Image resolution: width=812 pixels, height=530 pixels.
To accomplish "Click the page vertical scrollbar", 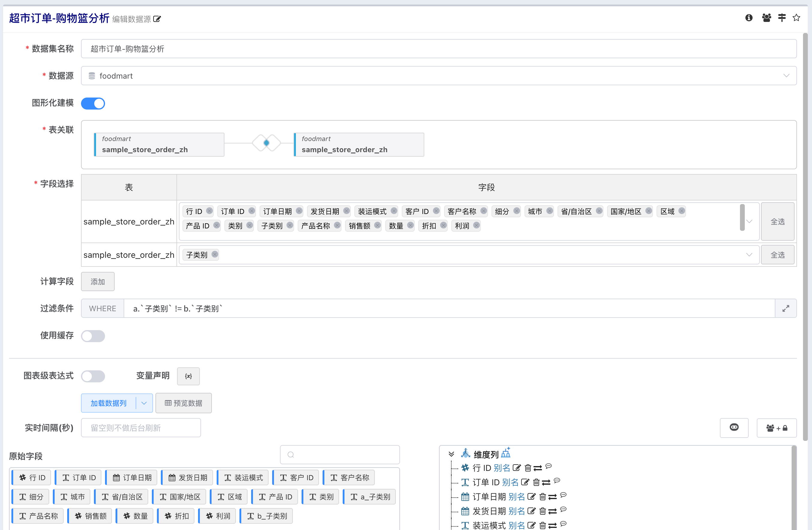I will (805, 237).
